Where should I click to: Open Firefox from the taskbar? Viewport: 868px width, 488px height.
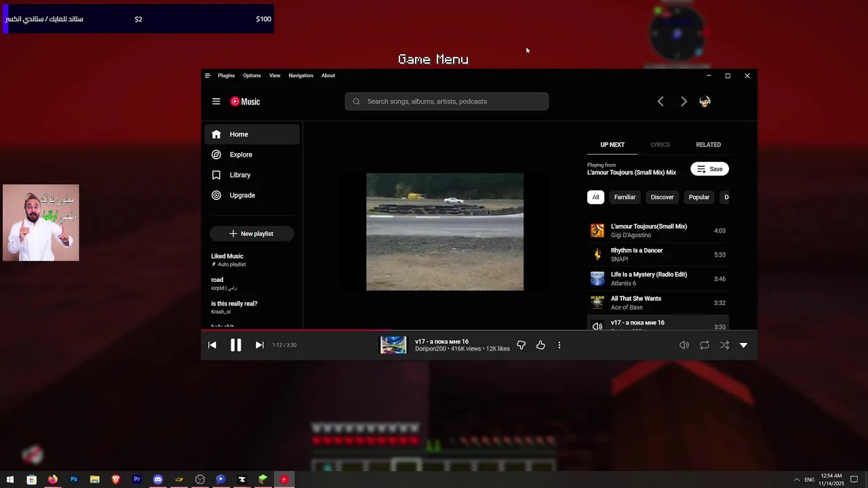[x=52, y=479]
